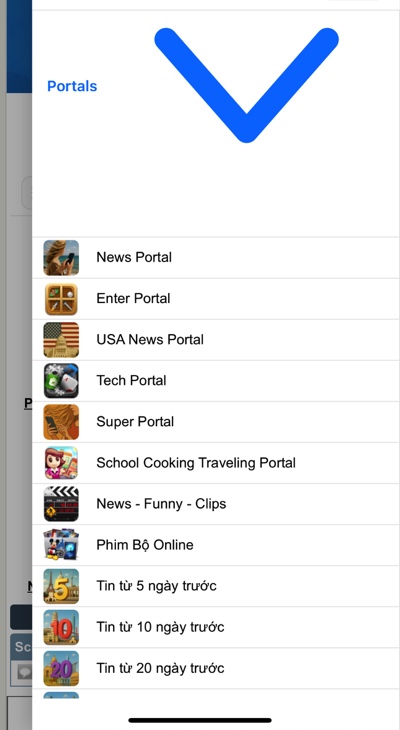
Task: Select the number 10 days icon
Action: pyautogui.click(x=61, y=627)
